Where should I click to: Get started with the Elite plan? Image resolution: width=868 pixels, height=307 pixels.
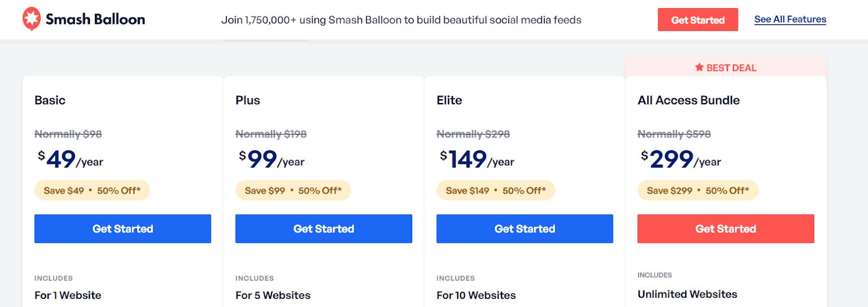(525, 229)
